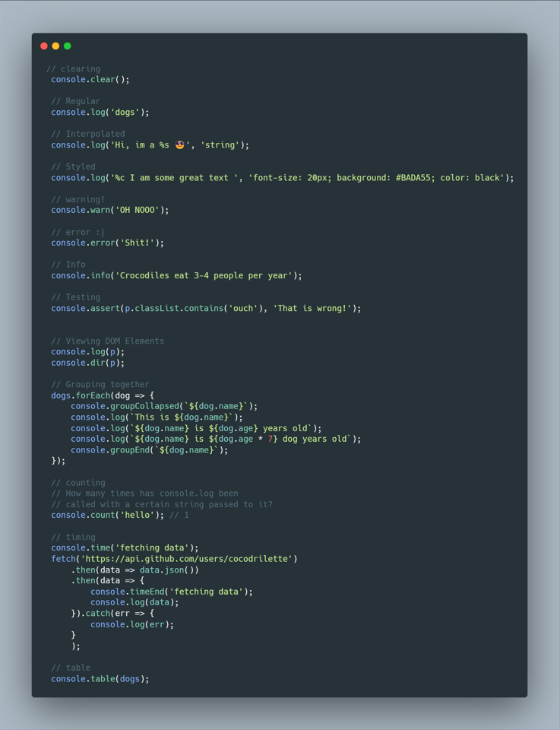Click the red close dot
Screen dimensions: 560x730
click(x=44, y=46)
